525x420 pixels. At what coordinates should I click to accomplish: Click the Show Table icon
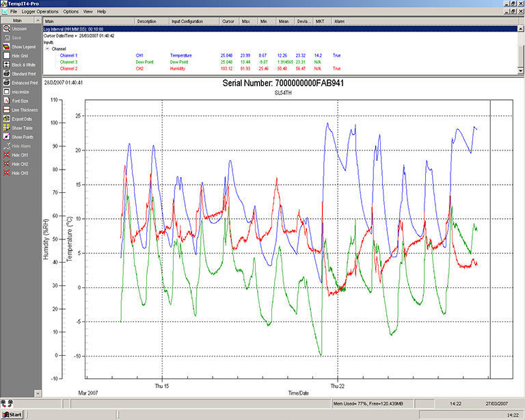[6, 128]
